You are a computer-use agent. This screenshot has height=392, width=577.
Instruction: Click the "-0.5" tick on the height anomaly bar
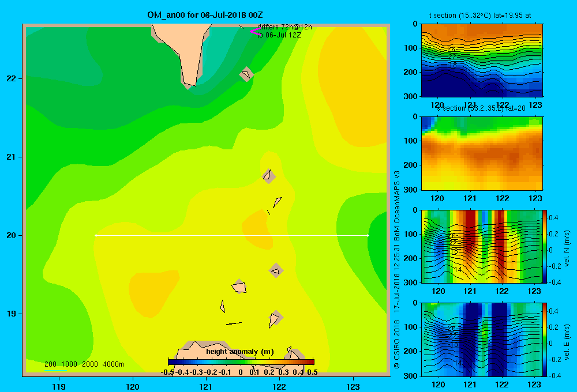(x=167, y=372)
